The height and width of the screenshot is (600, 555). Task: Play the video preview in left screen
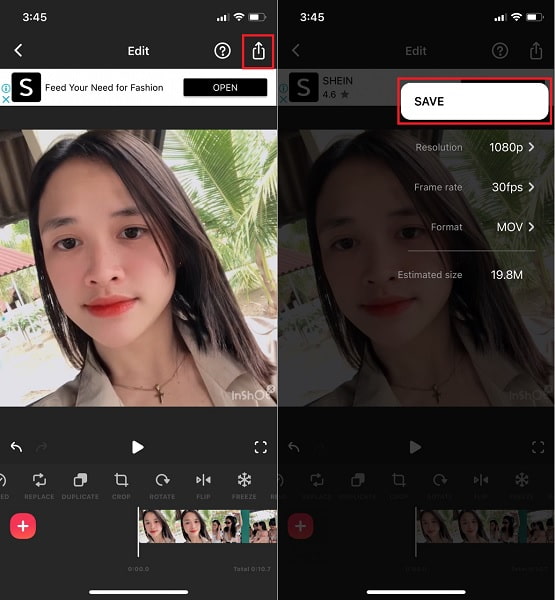pyautogui.click(x=137, y=447)
